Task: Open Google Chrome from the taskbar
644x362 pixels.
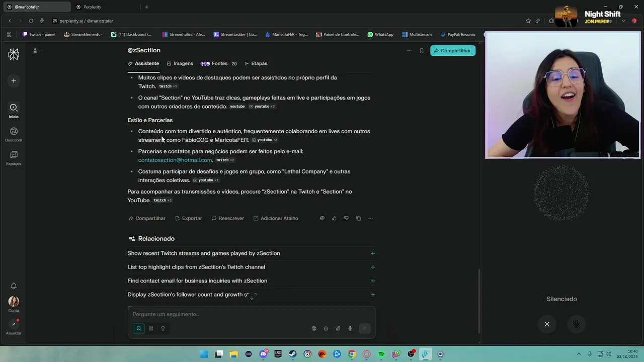Action: point(352,354)
